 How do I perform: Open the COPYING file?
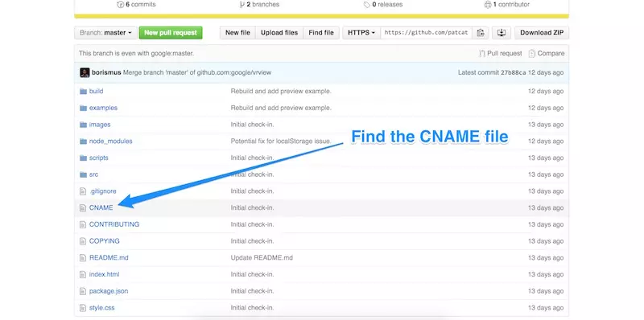click(105, 241)
